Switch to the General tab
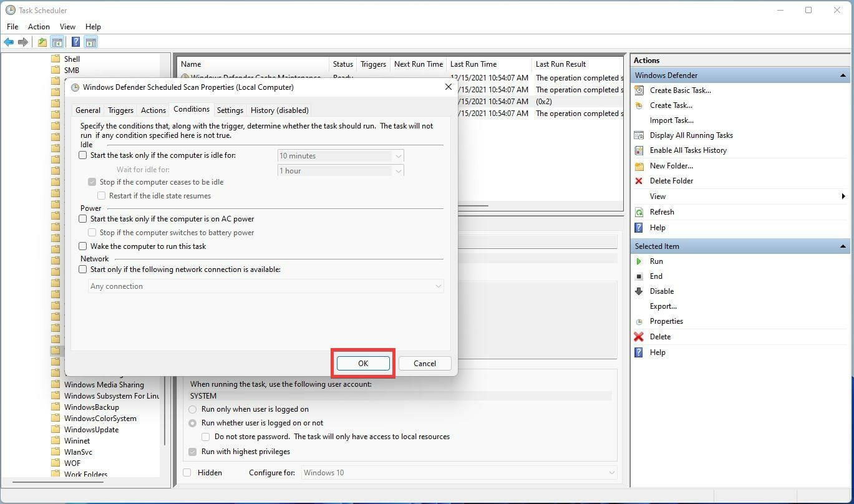 coord(88,110)
